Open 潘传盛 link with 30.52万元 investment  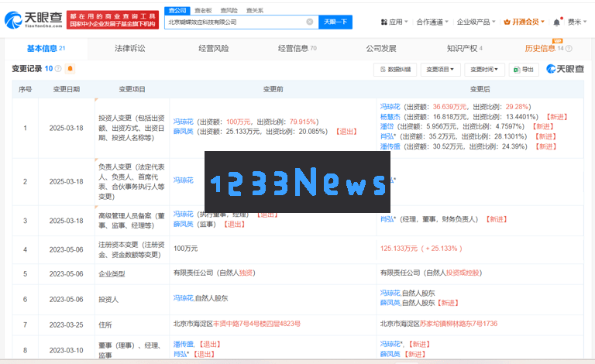point(390,146)
